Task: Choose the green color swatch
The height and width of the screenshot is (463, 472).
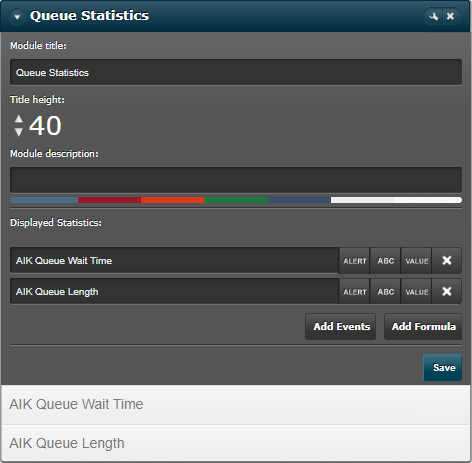Action: coord(236,200)
